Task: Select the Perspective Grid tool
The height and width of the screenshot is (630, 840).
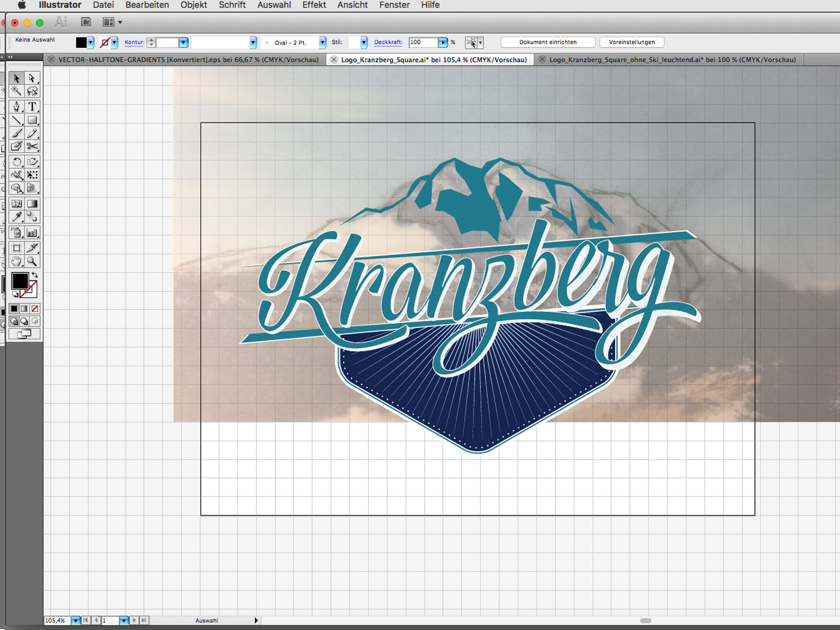Action: (32, 188)
